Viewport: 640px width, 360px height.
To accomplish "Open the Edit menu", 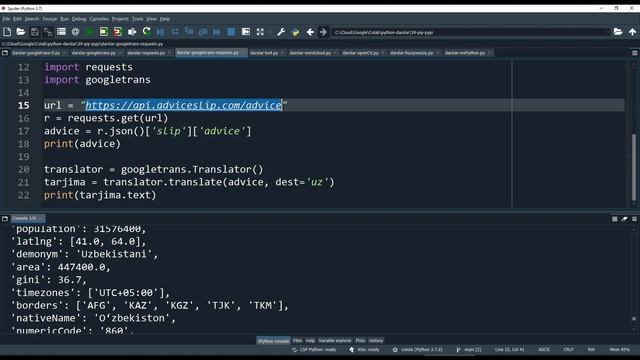I will pyautogui.click(x=17, y=19).
